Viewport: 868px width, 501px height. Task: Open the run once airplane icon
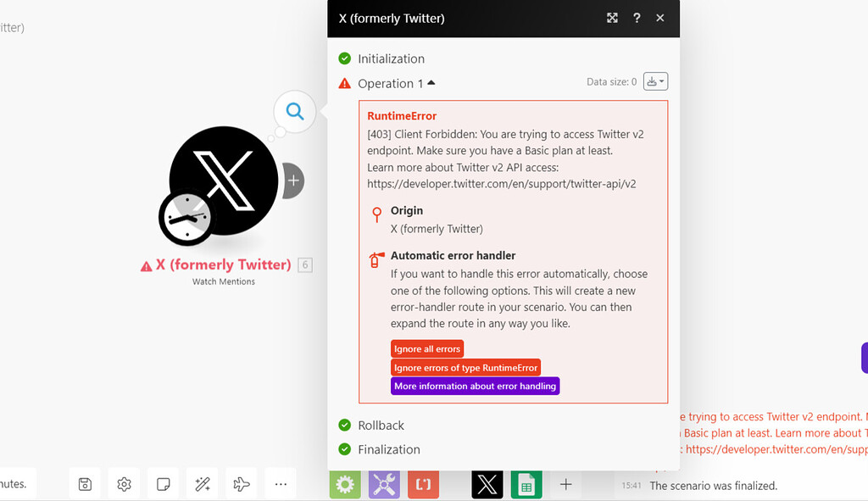[241, 484]
